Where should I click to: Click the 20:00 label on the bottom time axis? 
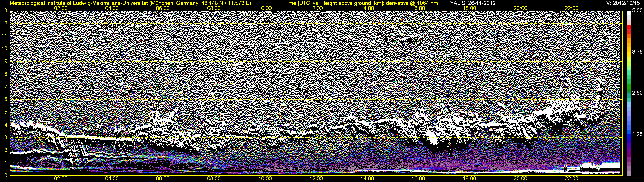521,179
